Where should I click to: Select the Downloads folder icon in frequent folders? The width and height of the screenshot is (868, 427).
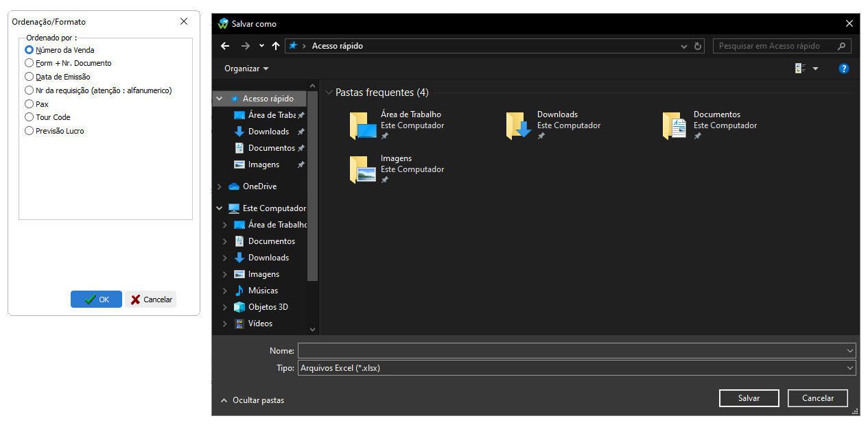pos(519,125)
